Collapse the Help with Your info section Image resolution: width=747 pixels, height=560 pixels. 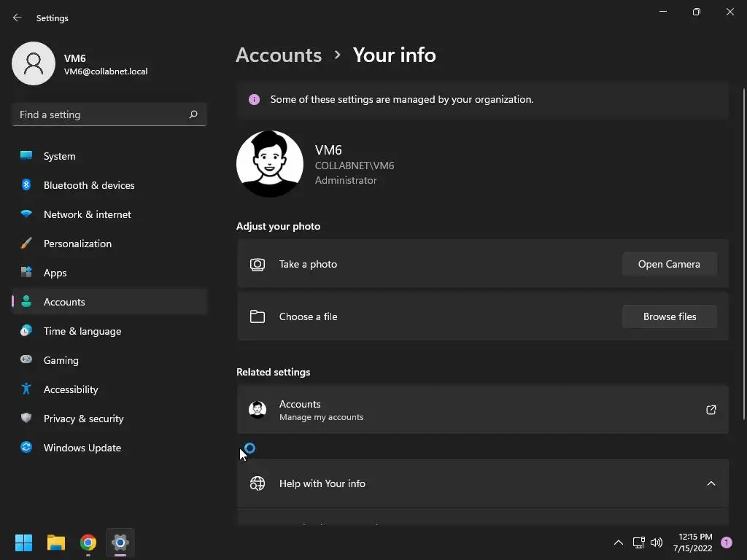[711, 483]
